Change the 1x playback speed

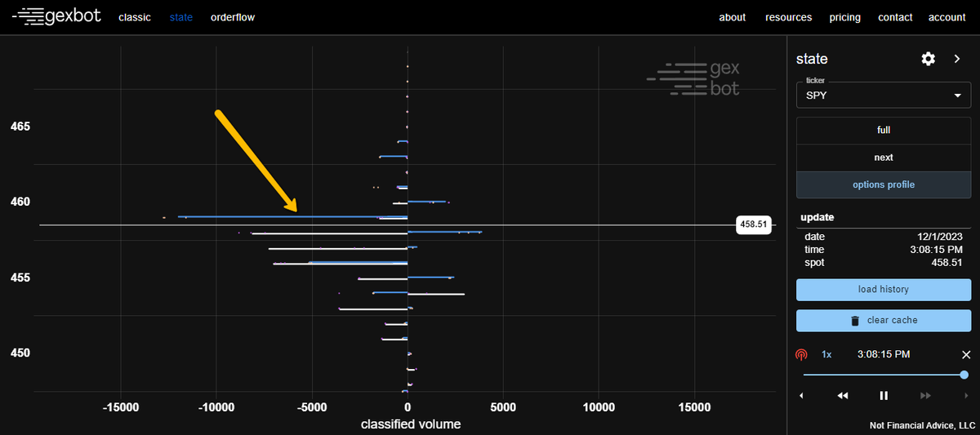tap(826, 354)
